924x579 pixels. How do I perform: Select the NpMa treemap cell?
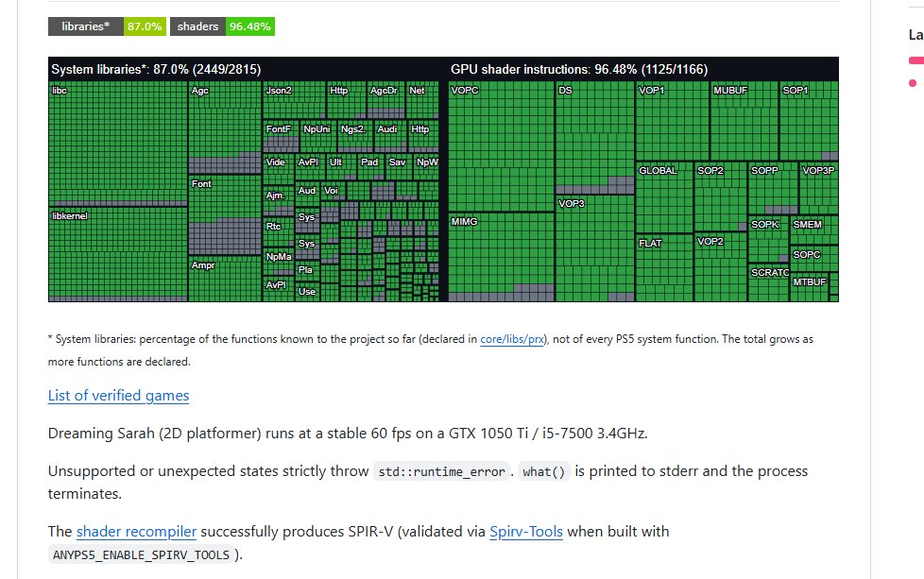(x=278, y=262)
